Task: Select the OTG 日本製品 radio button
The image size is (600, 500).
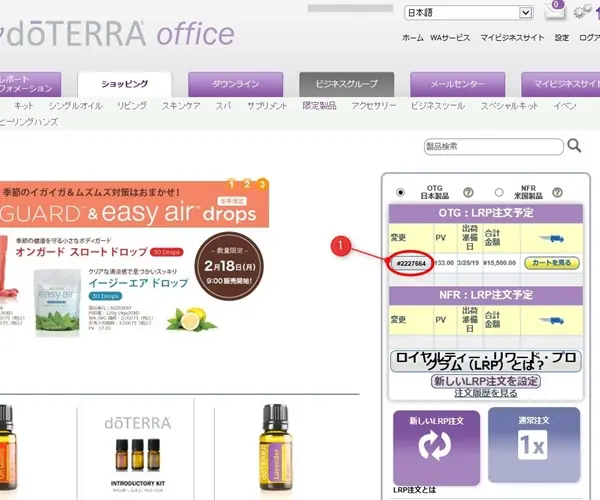Action: [400, 192]
